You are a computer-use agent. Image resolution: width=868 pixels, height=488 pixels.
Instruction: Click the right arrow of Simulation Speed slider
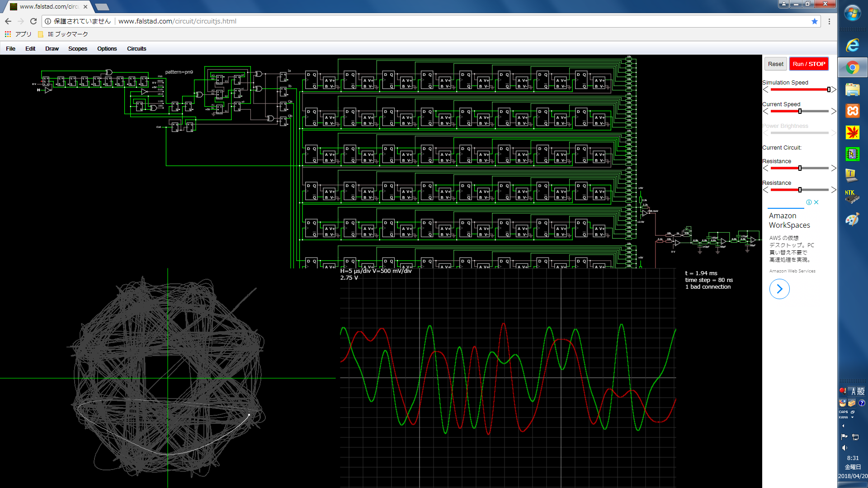click(834, 89)
